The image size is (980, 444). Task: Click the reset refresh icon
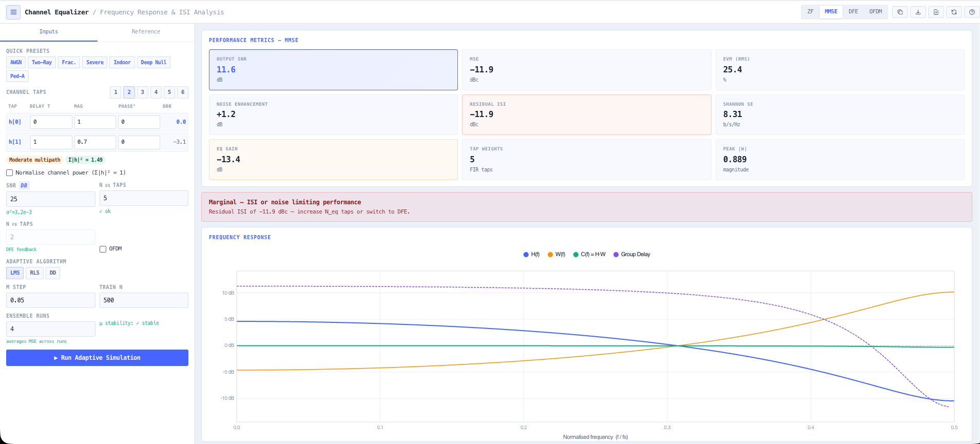coord(954,12)
